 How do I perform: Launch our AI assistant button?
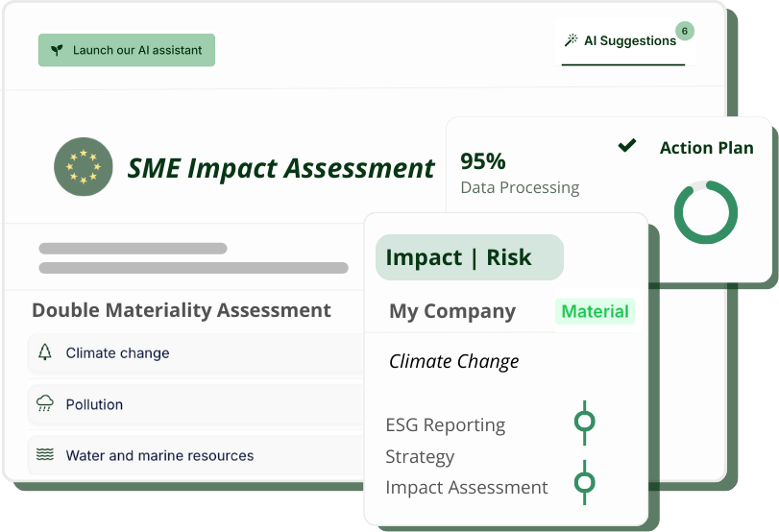(x=127, y=50)
